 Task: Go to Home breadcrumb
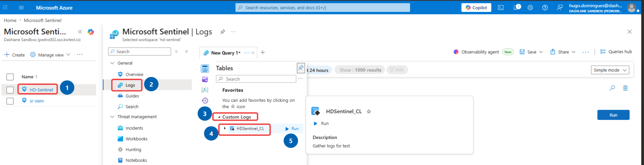pos(10,20)
